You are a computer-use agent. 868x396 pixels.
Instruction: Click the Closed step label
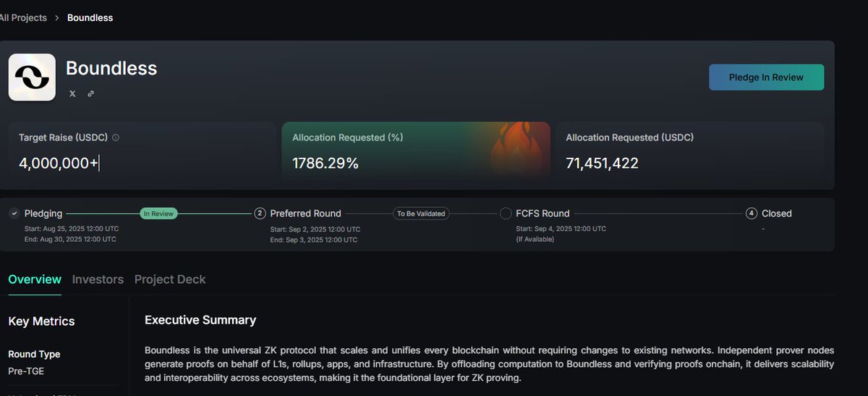tap(777, 214)
